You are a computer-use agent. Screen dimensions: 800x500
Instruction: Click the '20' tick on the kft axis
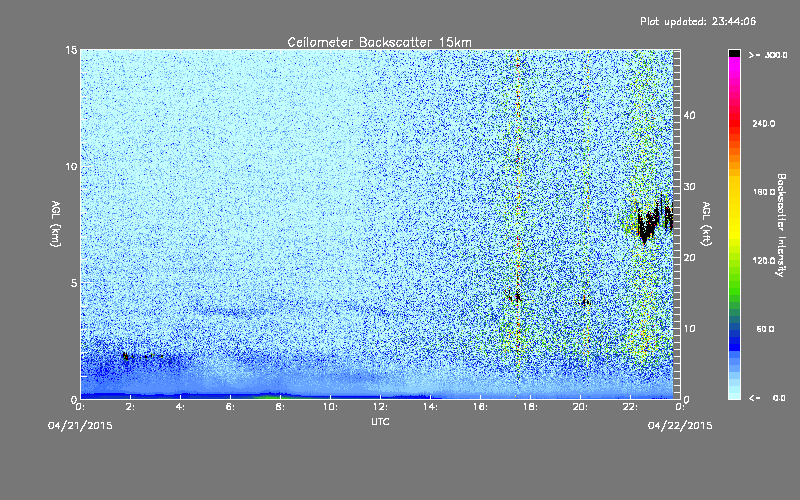point(689,258)
